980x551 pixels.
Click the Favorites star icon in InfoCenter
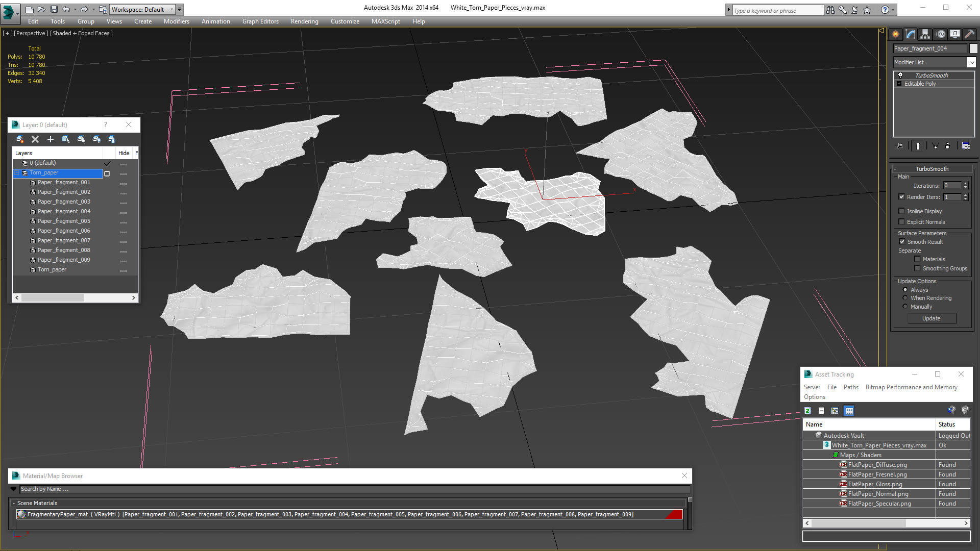867,10
